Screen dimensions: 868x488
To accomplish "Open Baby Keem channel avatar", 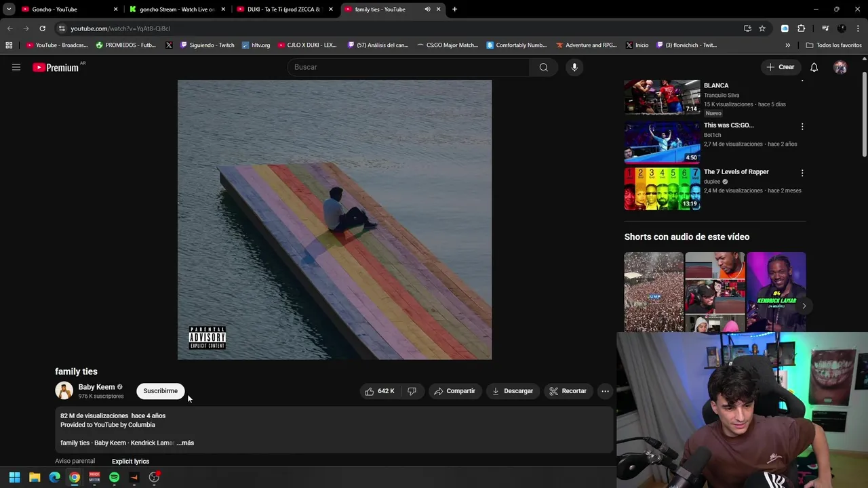I will coord(64,391).
